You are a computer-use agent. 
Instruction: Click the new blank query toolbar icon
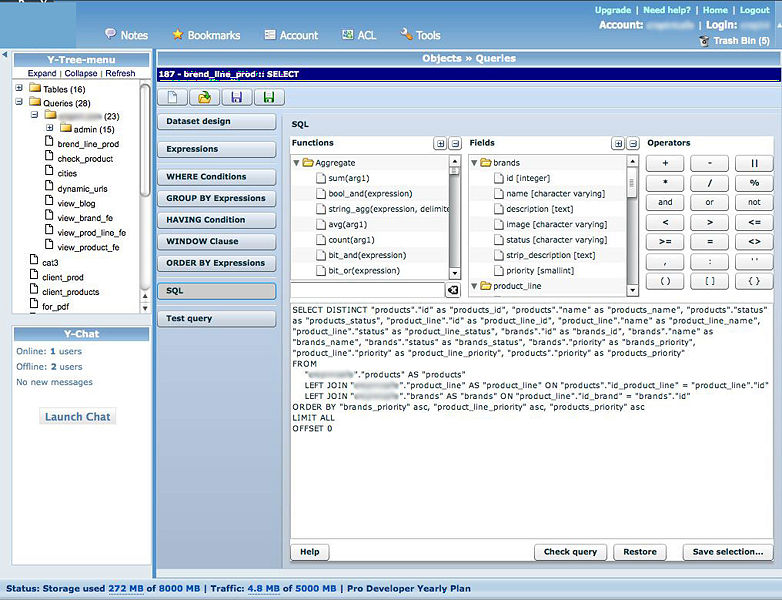[173, 97]
